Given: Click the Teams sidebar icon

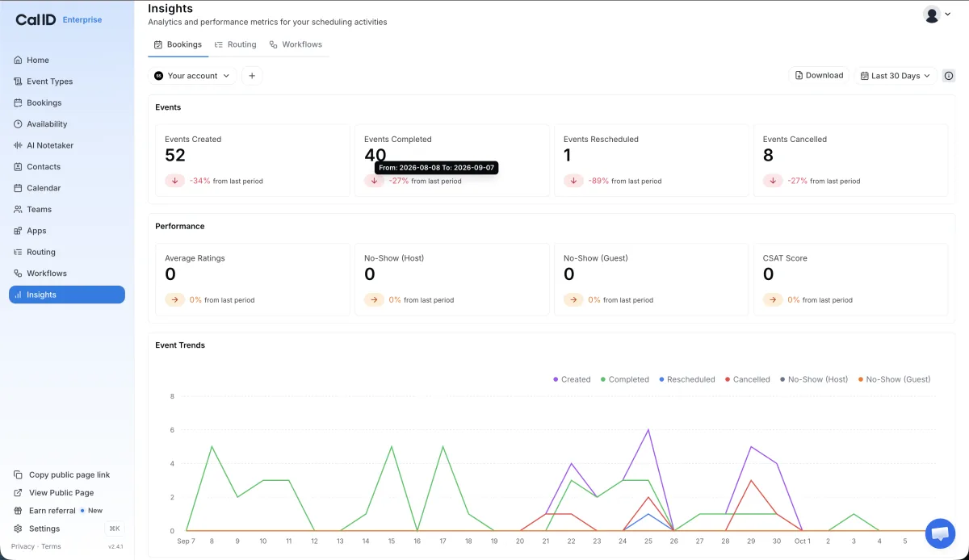Looking at the screenshot, I should coord(18,209).
